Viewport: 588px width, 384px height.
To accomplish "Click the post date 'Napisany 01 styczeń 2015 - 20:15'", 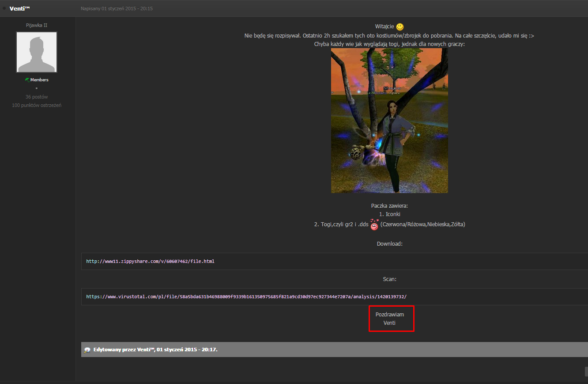I will [x=117, y=8].
